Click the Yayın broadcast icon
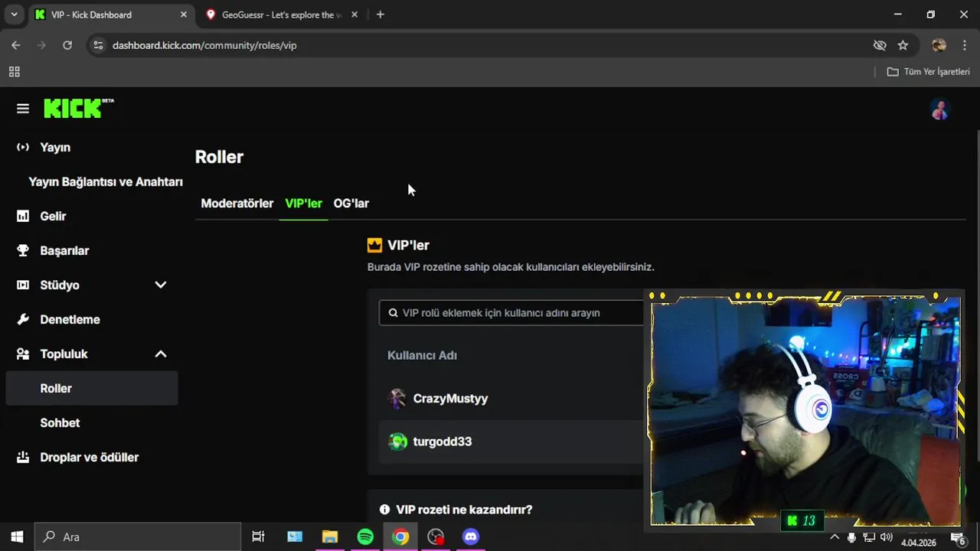This screenshot has width=980, height=551. click(23, 147)
